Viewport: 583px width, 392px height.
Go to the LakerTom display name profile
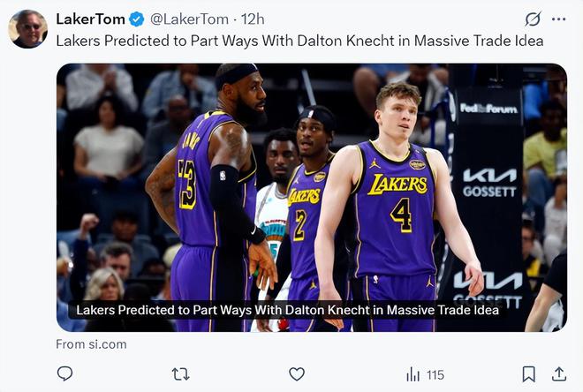[x=91, y=19]
